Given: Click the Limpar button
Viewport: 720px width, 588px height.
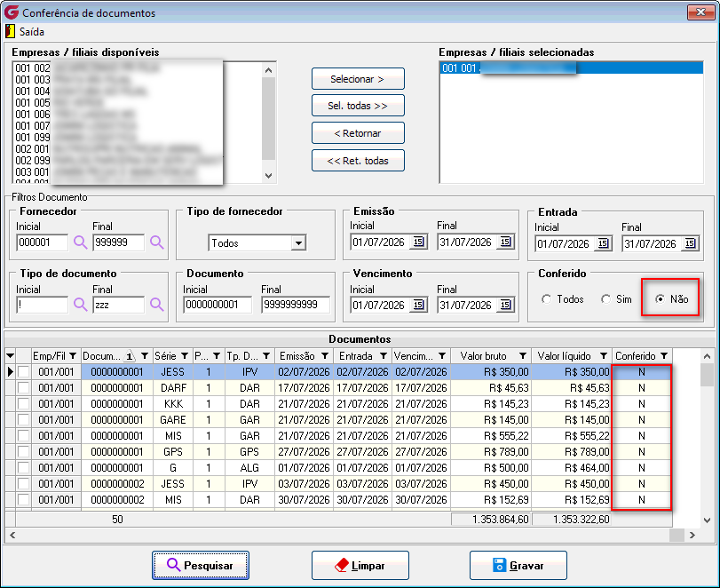Looking at the screenshot, I should tap(360, 565).
